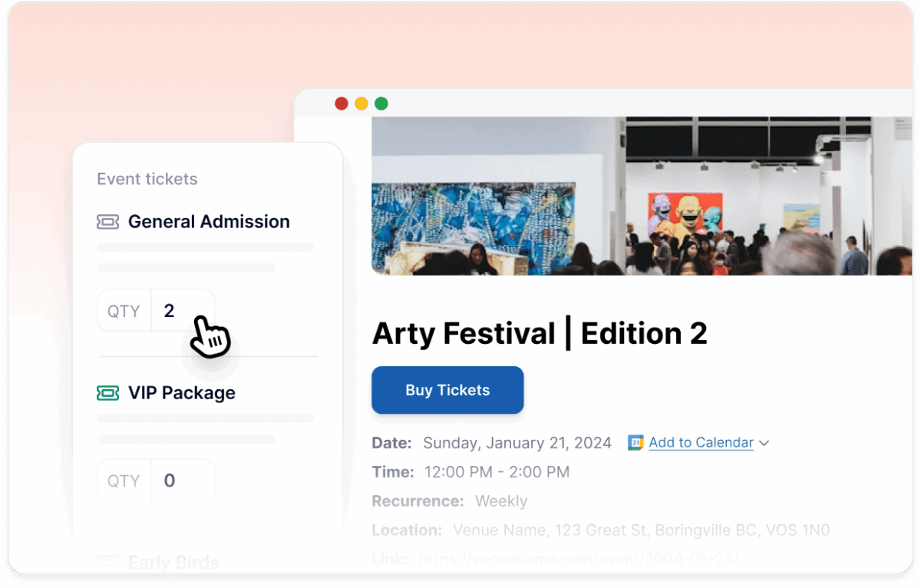Select the General Admission ticket title
921x588 pixels.
209,222
